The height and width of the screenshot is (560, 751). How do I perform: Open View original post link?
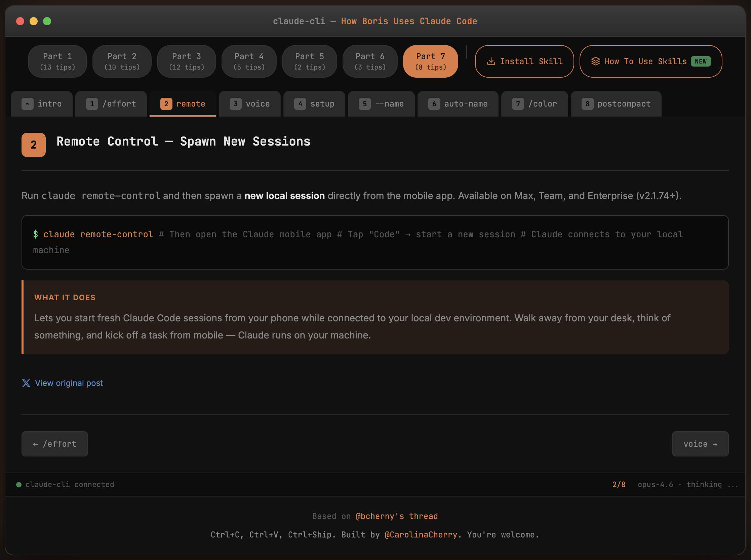coord(69,383)
